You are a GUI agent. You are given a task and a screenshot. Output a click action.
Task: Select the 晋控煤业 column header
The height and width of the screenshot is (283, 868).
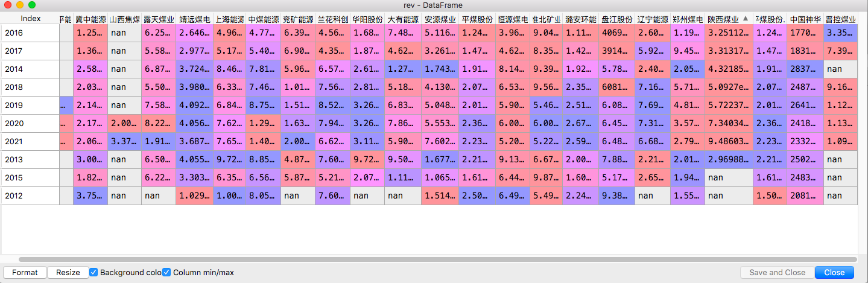(841, 19)
